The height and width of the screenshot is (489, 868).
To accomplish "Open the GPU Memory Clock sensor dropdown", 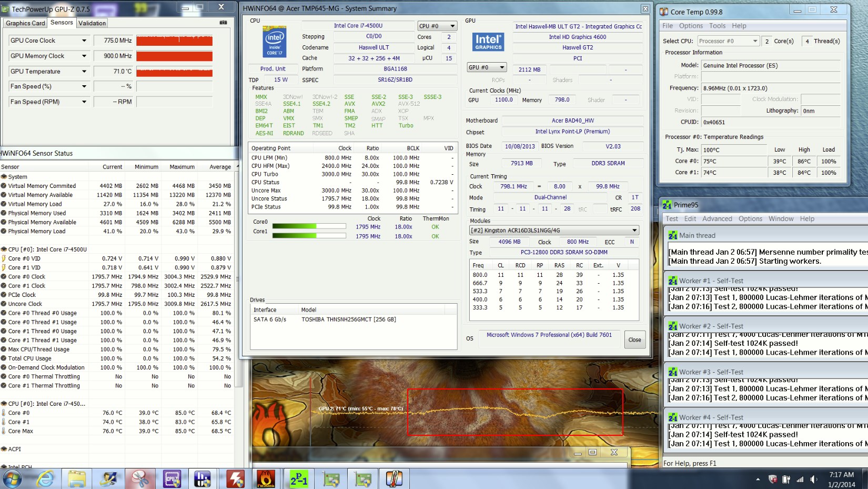I will point(84,56).
